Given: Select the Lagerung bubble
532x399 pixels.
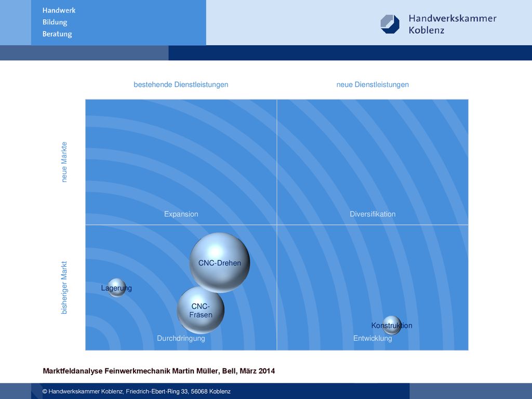Looking at the screenshot, I should (117, 288).
